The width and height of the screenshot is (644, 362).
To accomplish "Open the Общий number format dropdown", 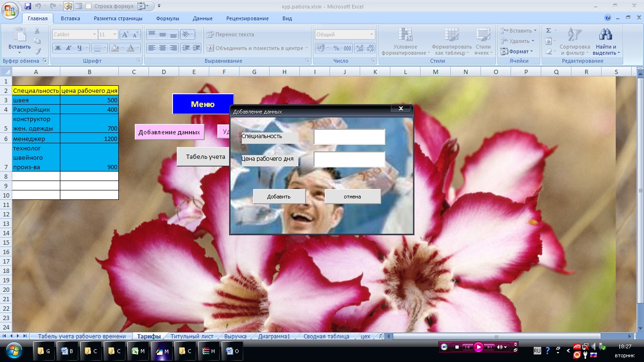I will tap(372, 34).
